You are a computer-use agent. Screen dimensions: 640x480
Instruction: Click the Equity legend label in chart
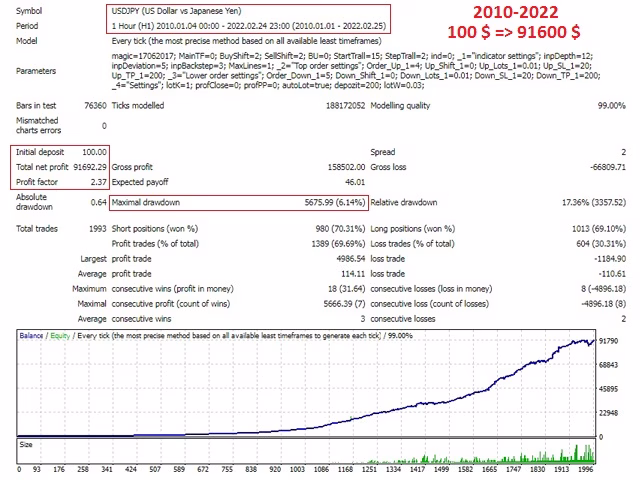[60, 336]
